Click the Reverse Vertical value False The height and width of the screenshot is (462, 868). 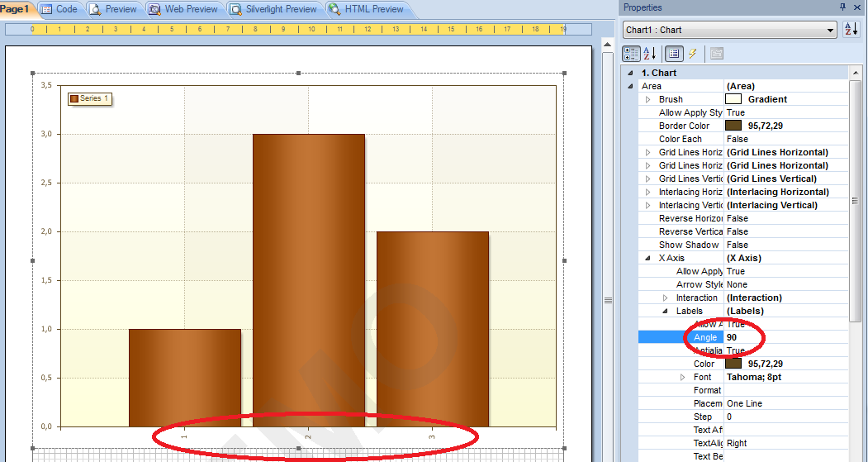[x=738, y=231]
